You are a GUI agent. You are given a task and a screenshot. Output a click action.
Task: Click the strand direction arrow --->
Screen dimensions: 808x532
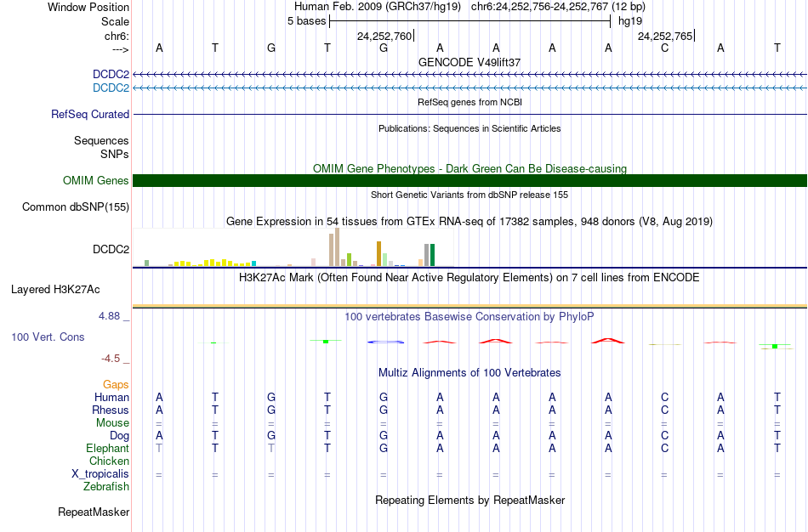121,49
